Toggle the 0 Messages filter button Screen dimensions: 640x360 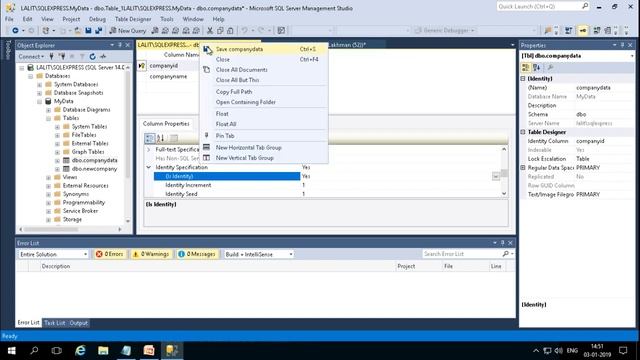[197, 254]
